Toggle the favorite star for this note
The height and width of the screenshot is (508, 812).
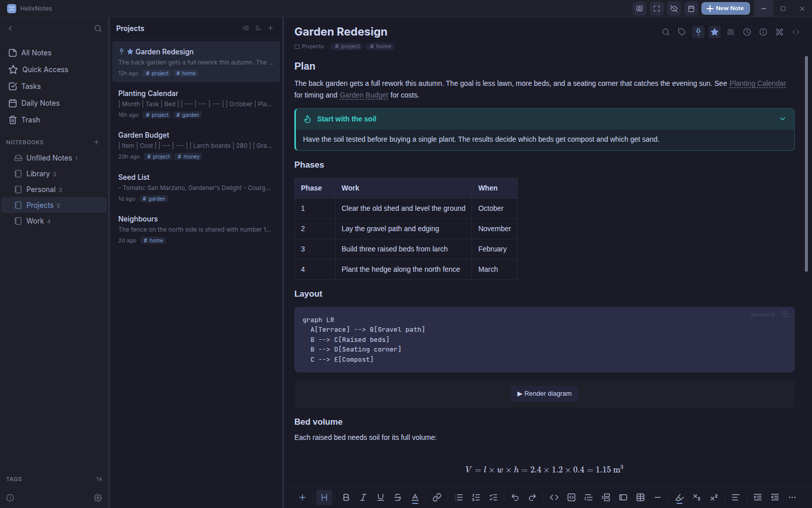715,32
